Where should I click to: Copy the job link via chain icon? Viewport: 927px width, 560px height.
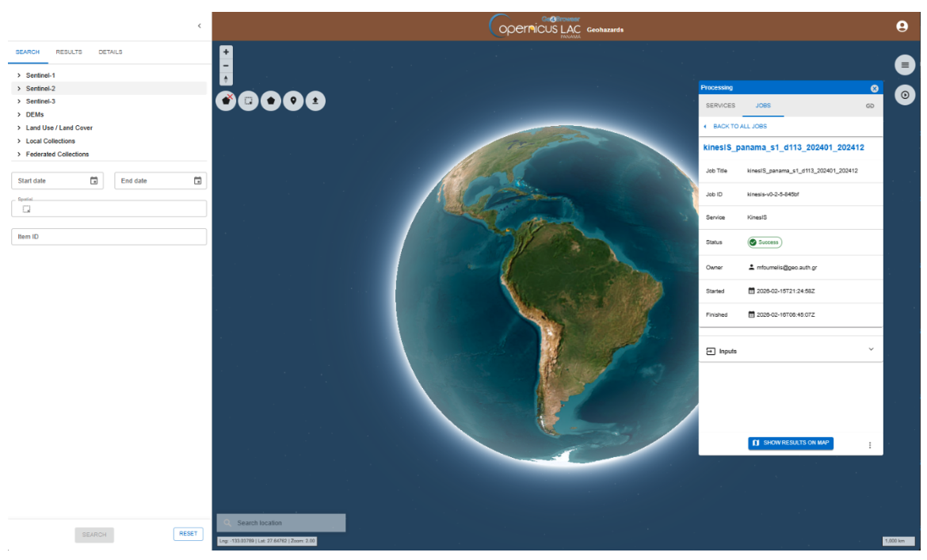869,105
